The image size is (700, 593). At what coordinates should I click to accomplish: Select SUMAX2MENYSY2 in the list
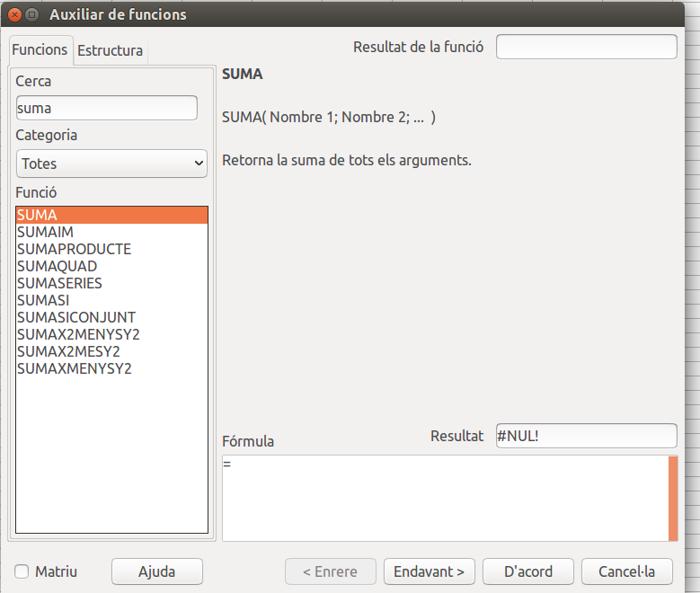[x=78, y=334]
